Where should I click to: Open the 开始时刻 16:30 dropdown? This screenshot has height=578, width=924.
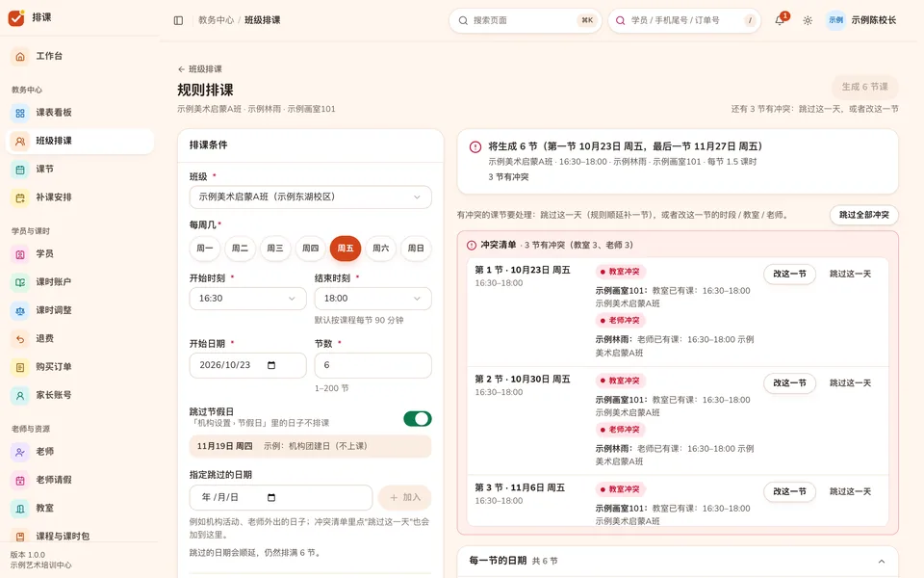point(247,299)
